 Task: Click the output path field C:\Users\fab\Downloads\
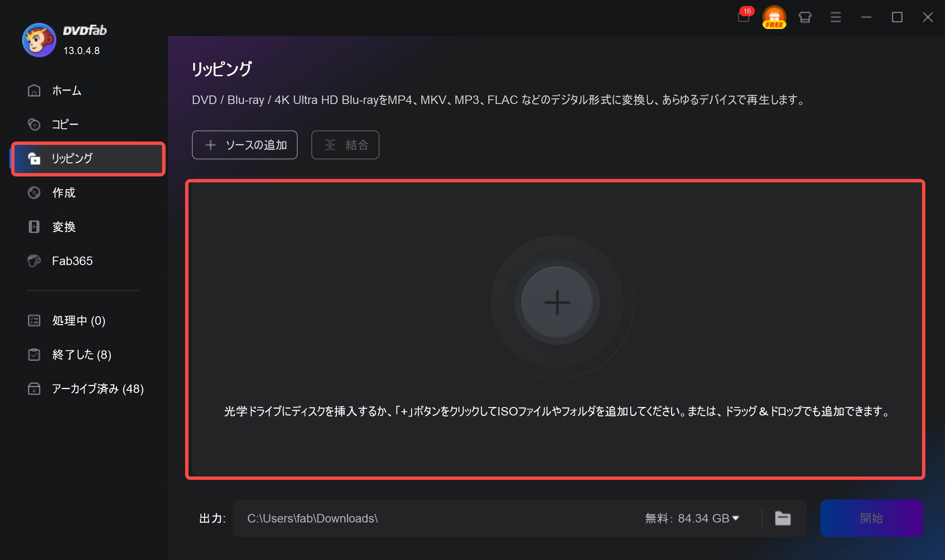click(x=426, y=518)
